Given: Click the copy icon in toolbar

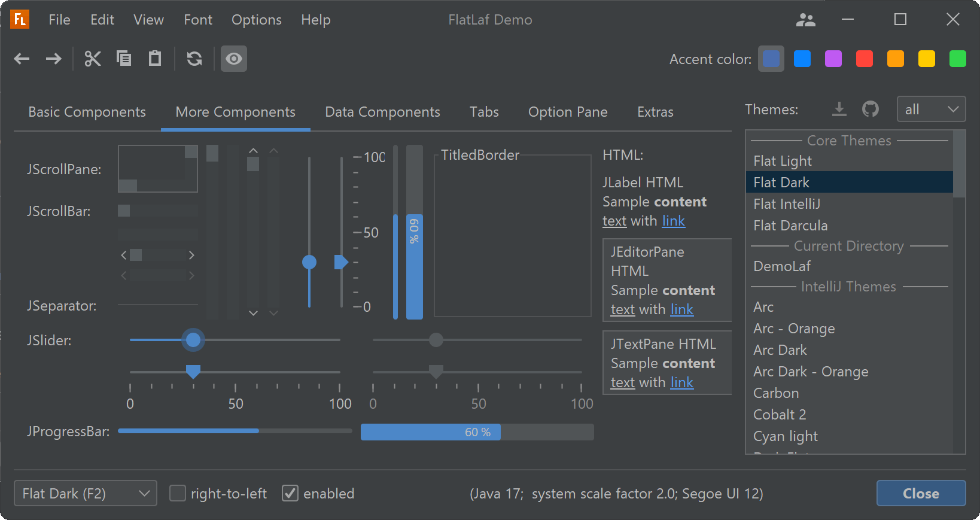Looking at the screenshot, I should coord(124,59).
